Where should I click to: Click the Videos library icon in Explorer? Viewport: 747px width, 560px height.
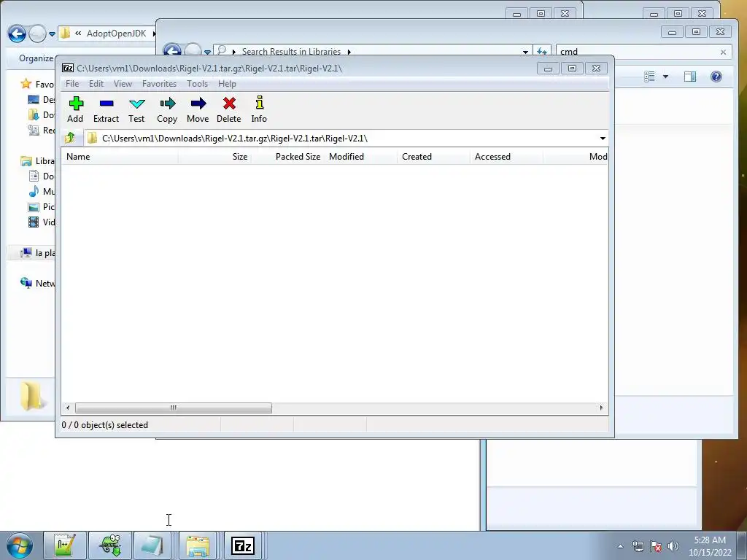tap(34, 222)
